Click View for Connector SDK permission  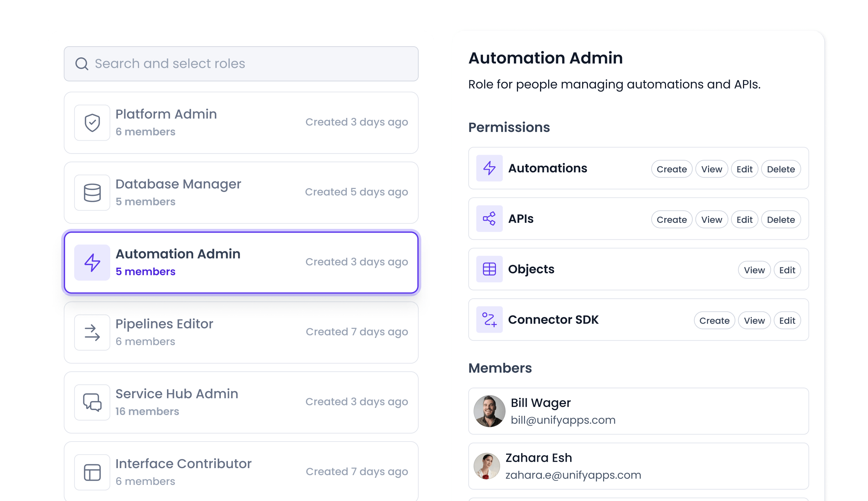point(754,320)
